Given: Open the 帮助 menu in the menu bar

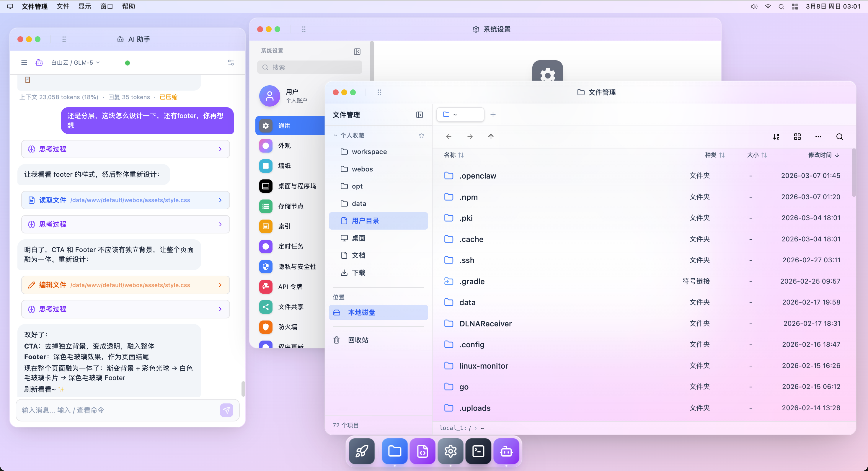Looking at the screenshot, I should [128, 6].
